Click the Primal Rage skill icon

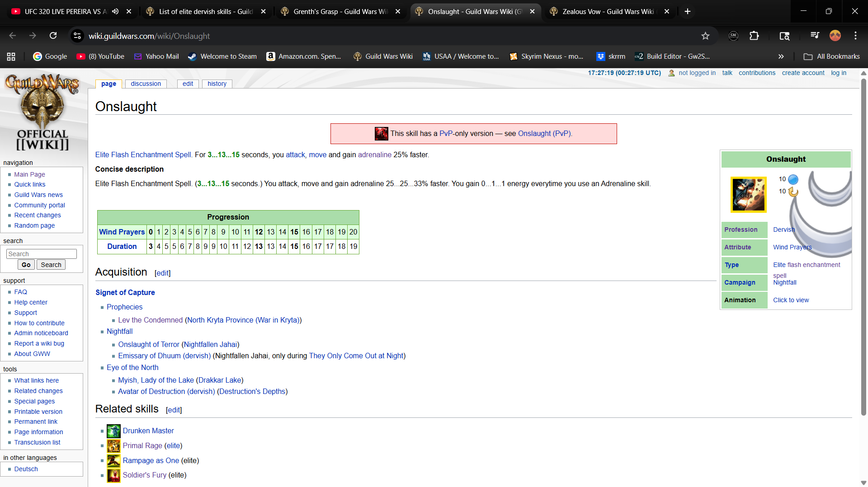coord(113,445)
